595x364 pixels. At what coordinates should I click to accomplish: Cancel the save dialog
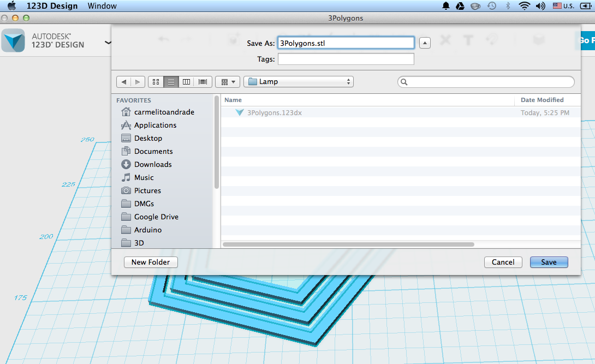(x=503, y=262)
